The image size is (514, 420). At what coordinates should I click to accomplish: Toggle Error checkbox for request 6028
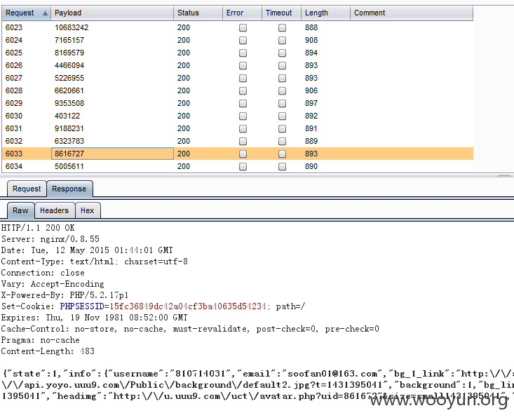[243, 91]
